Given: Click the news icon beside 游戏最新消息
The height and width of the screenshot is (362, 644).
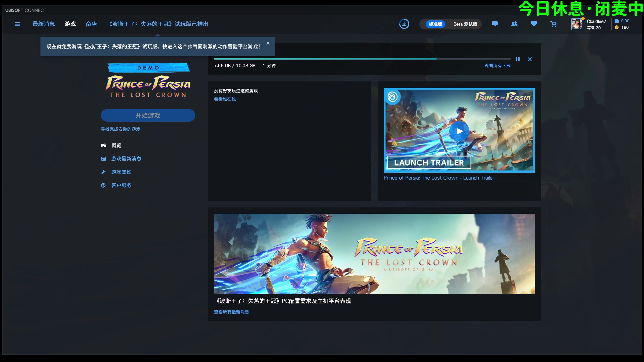Looking at the screenshot, I should [x=103, y=159].
